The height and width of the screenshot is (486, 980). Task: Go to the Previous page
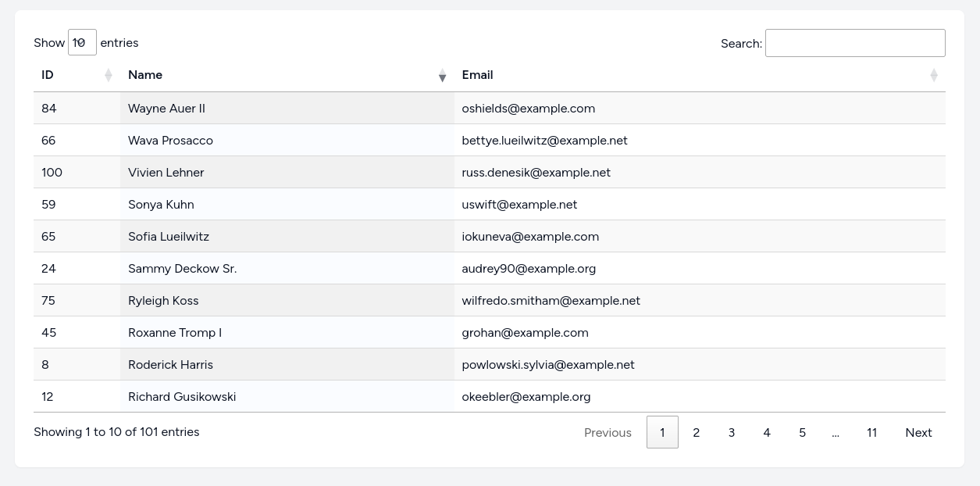[x=608, y=432]
